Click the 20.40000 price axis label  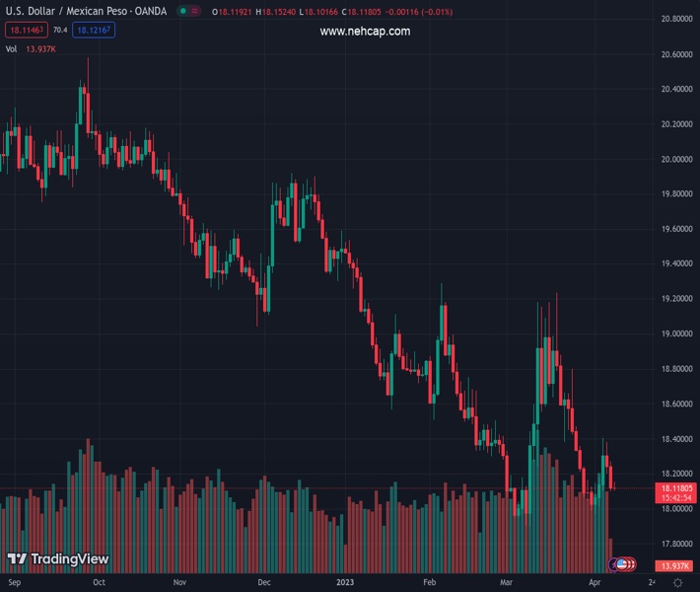676,89
